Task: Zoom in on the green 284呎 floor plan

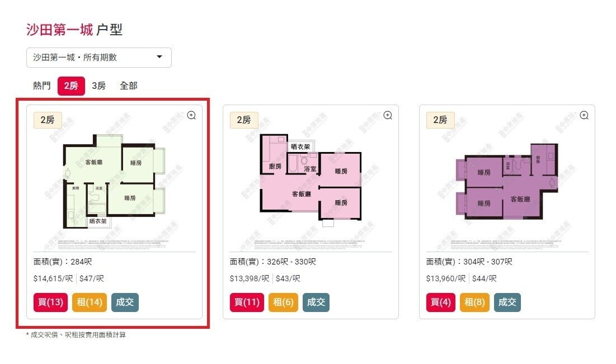Action: click(191, 115)
